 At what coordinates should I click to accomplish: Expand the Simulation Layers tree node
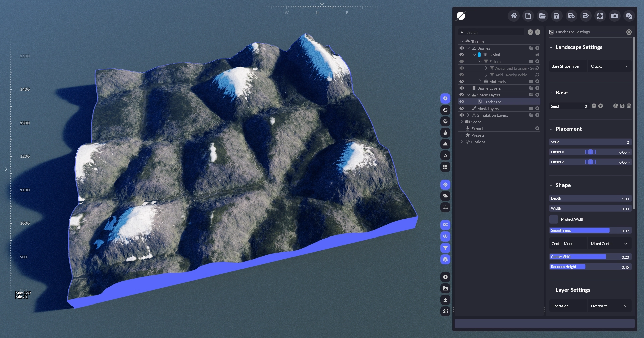tap(468, 115)
